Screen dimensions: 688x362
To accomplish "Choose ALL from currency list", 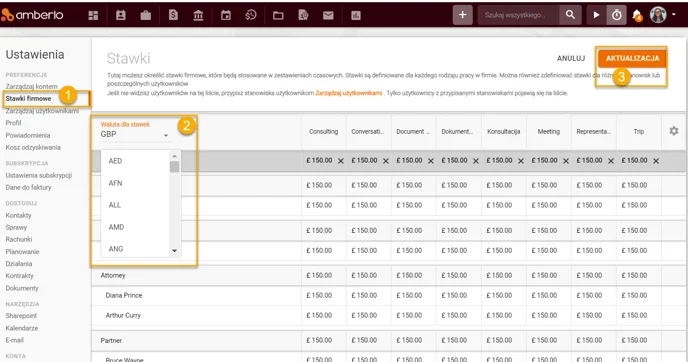I will click(x=135, y=205).
